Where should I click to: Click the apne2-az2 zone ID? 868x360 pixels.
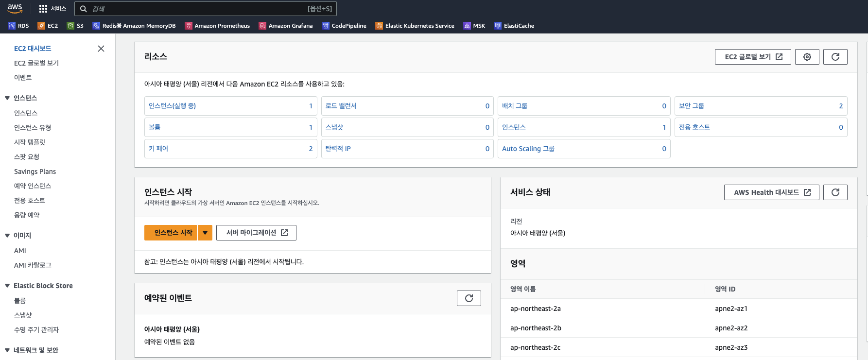click(x=731, y=328)
